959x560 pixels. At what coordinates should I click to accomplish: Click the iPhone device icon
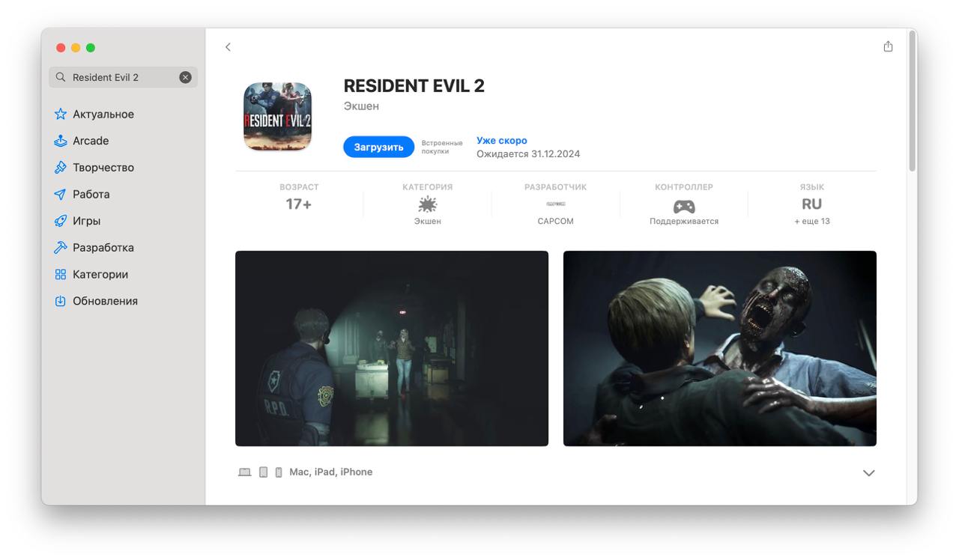[x=279, y=472]
